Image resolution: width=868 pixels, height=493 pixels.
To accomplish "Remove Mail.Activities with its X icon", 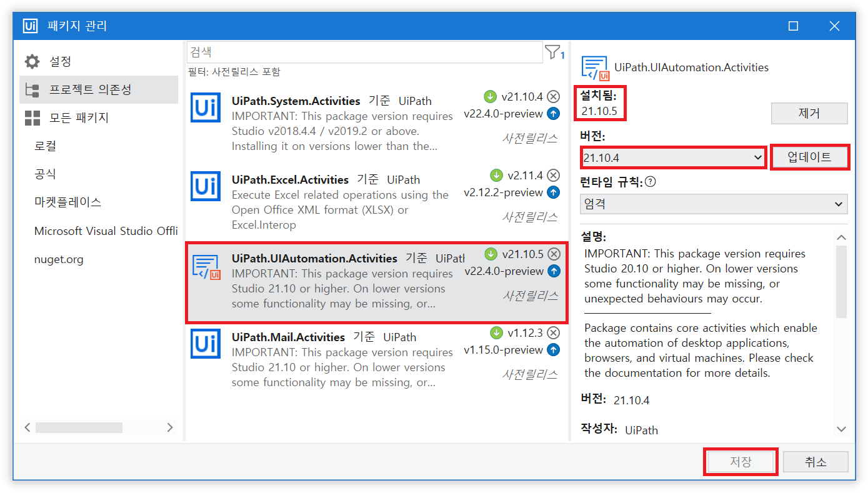I will [554, 332].
